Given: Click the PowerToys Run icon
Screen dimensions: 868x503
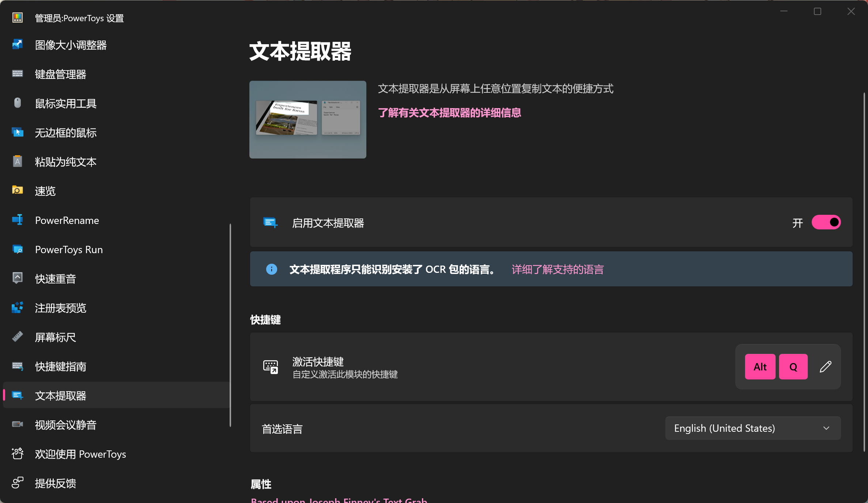Looking at the screenshot, I should [18, 249].
